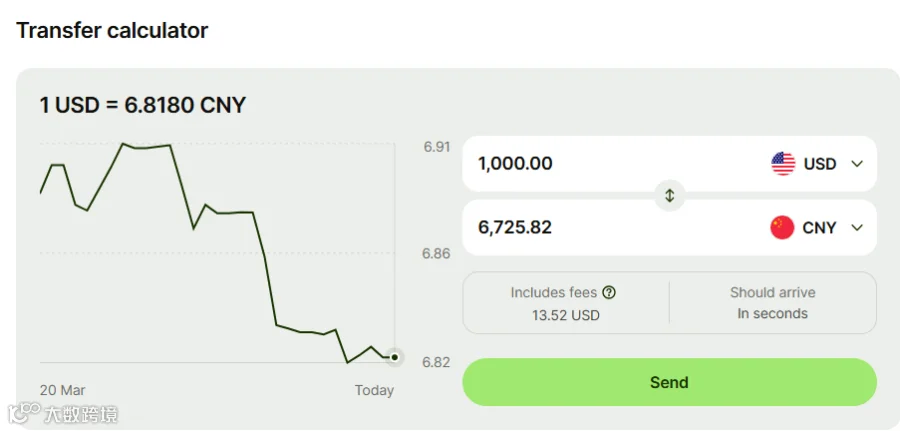Click the China flag icon
This screenshot has width=900, height=431.
coord(782,228)
